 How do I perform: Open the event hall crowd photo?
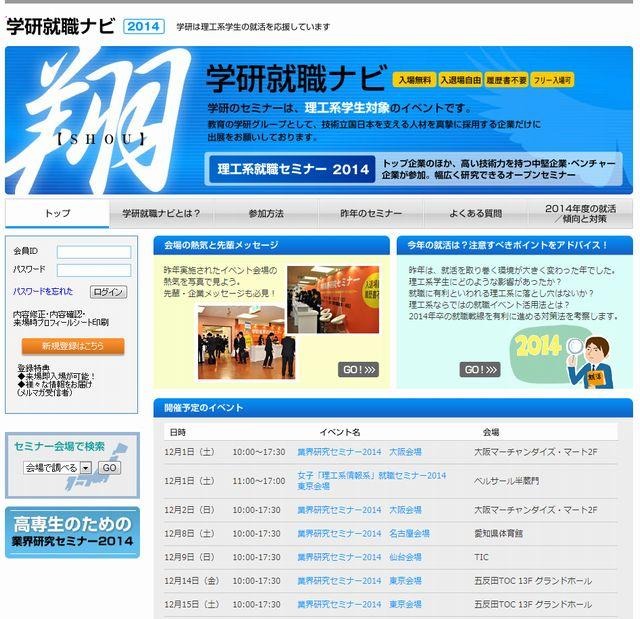coord(246,343)
